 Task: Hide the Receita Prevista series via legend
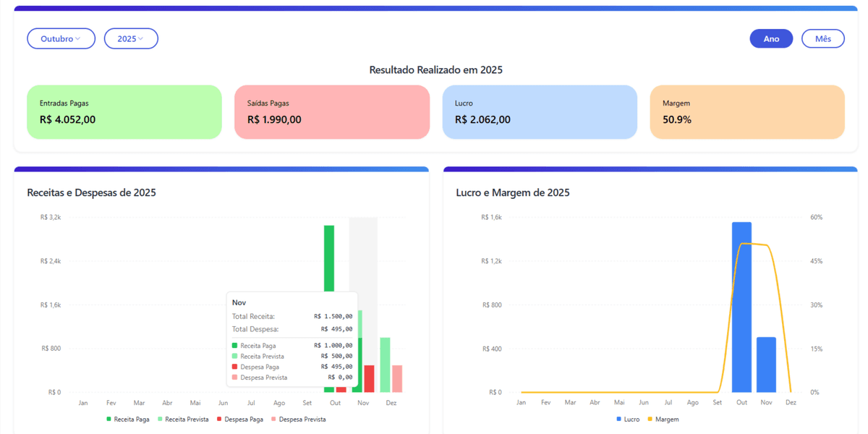(183, 420)
